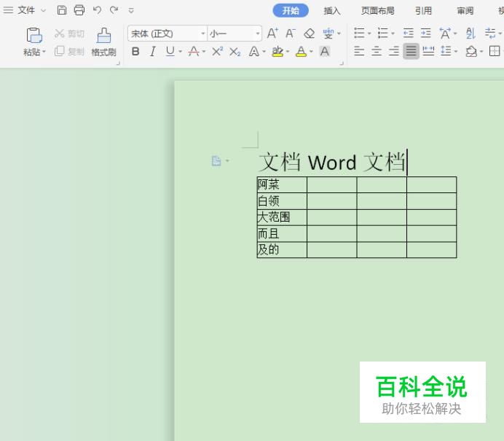Expand the font size dropdown
Viewport: 504px width, 441px height.
click(258, 34)
